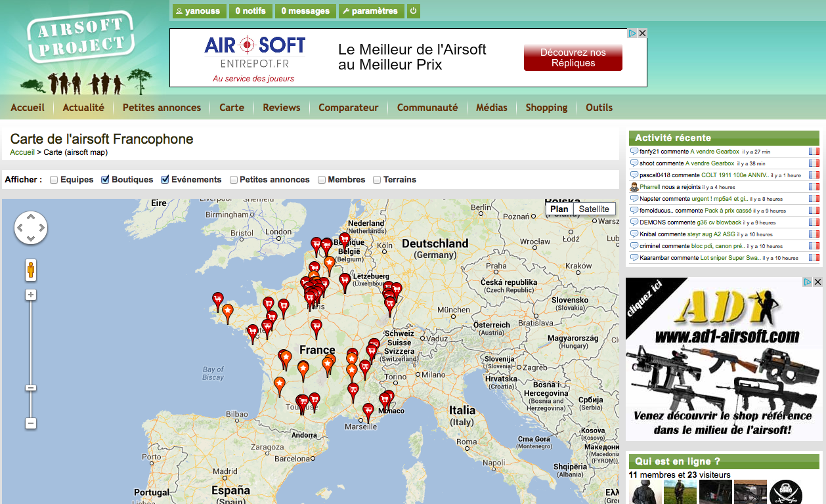Open the 0 messages button
Viewport: 826px width, 504px height.
305,11
